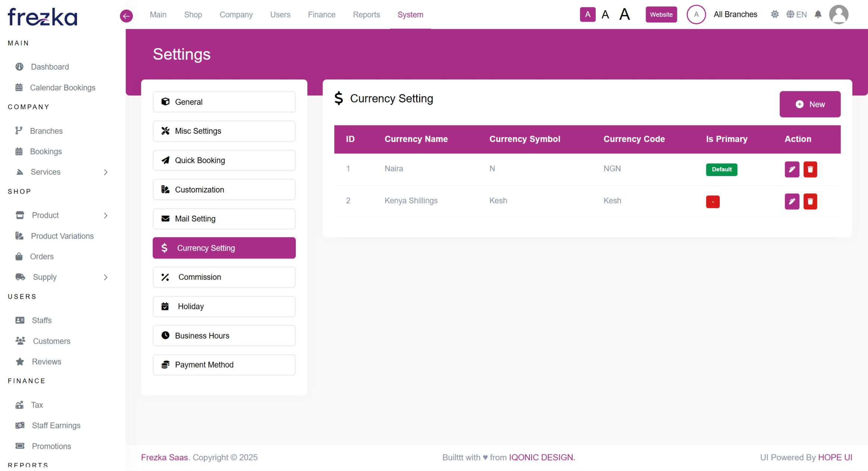
Task: Delete the Kenya Shillings currency row
Action: [x=810, y=201]
